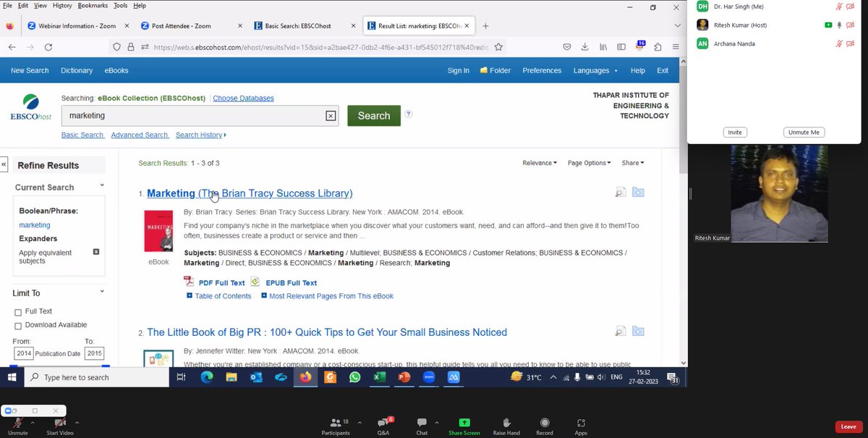This screenshot has height=438, width=868.
Task: Click Unmute Me button in participants panel
Action: pyautogui.click(x=804, y=132)
